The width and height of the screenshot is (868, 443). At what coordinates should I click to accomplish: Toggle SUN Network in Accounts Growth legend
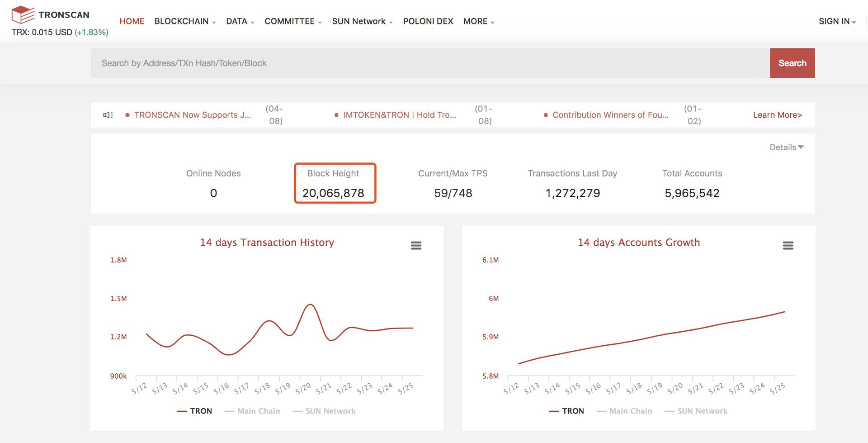click(x=696, y=411)
